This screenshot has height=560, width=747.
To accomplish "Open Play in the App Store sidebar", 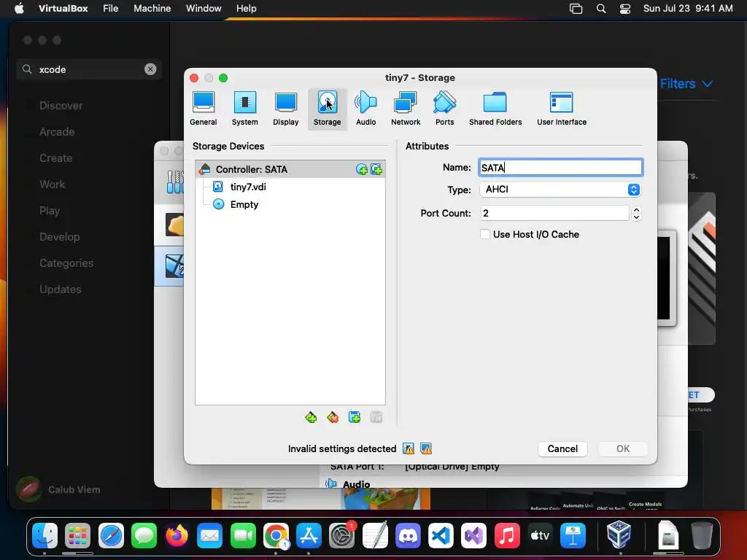I will tap(50, 211).
